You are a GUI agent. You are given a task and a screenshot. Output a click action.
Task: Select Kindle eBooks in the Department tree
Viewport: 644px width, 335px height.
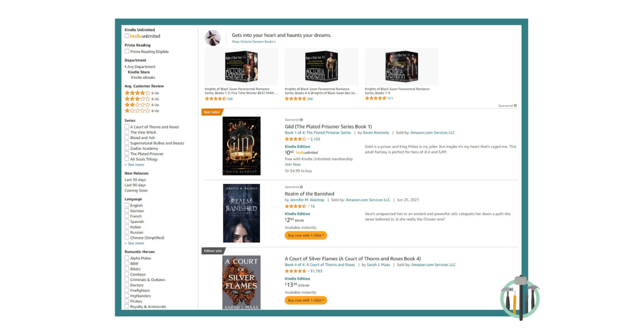[x=143, y=77]
